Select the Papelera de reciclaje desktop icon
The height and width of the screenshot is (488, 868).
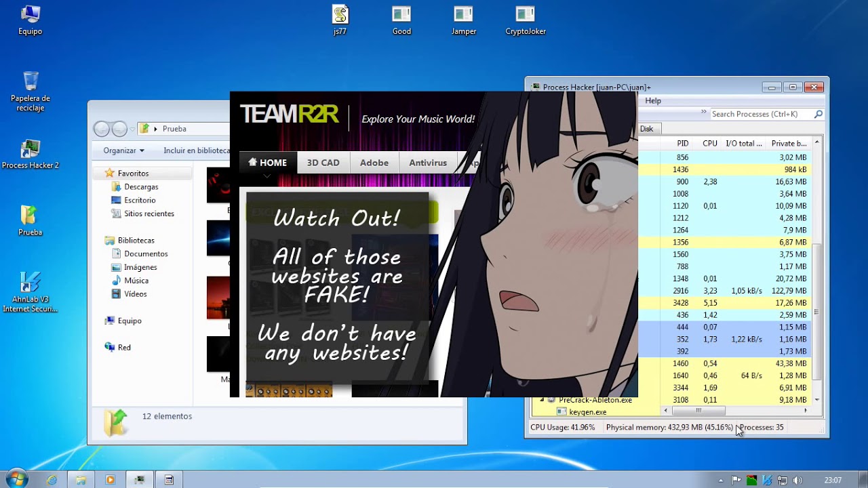30,91
